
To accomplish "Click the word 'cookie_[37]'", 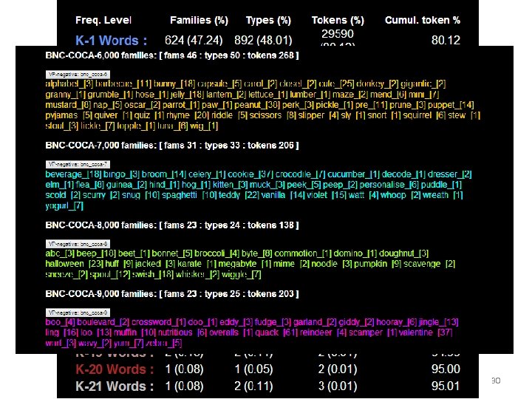I will coord(250,174).
